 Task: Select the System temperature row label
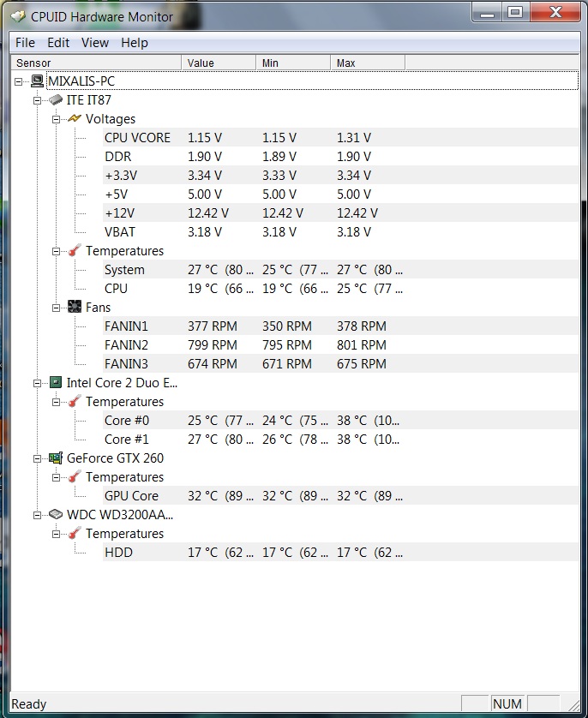124,270
